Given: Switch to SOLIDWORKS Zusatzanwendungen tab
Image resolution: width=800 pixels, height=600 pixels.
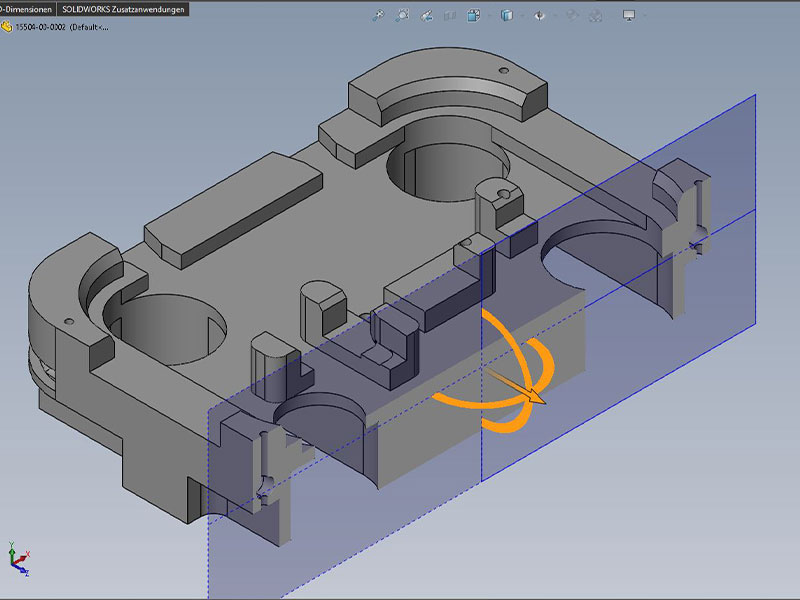Looking at the screenshot, I should click(123, 8).
